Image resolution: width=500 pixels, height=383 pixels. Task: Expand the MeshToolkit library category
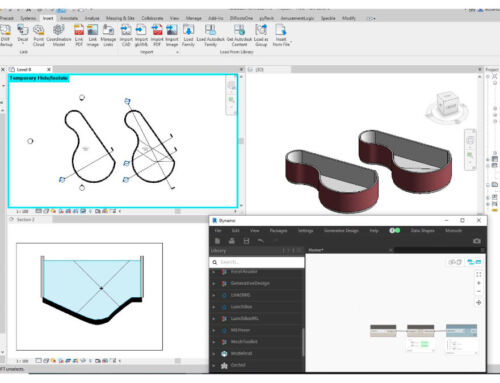pyautogui.click(x=214, y=342)
